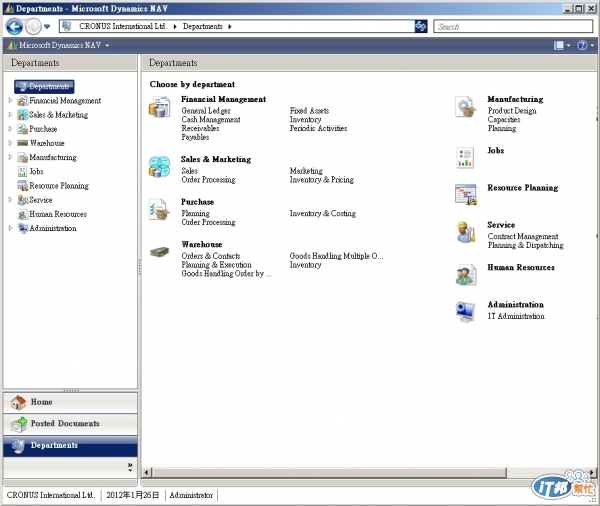Click into the Search box
600x506 pixels.
click(x=513, y=26)
